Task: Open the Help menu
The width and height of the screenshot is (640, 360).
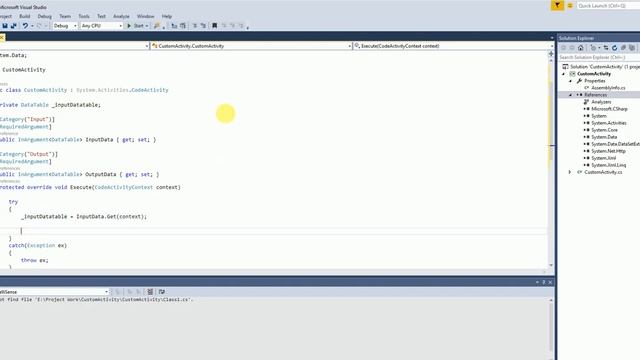Action: (167, 16)
